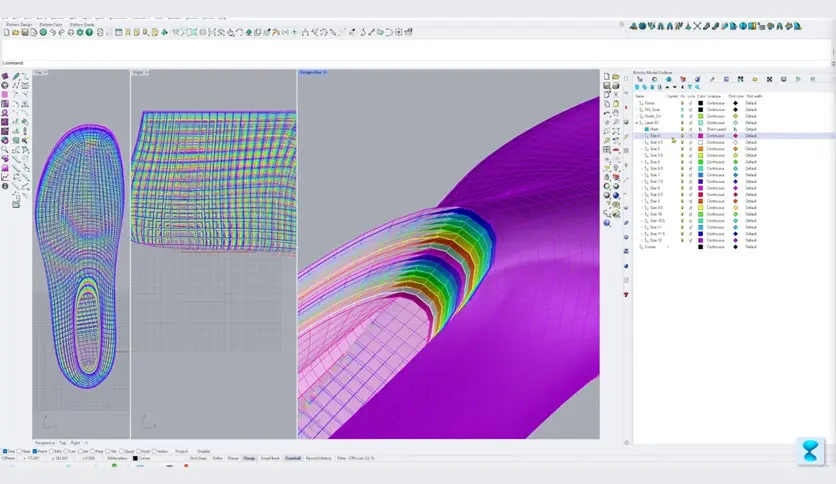Viewport: 836px width, 484px height.
Task: Expand the OG_Scan layer row
Action: (637, 109)
